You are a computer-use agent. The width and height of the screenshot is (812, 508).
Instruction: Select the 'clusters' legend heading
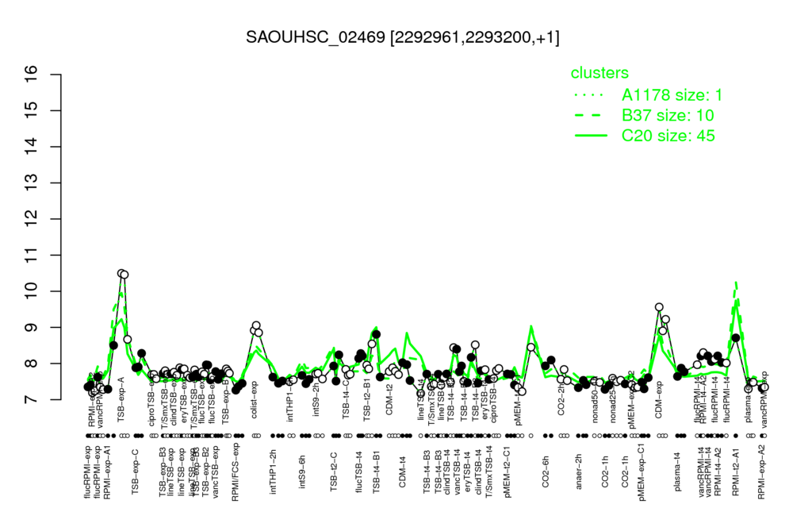599,72
